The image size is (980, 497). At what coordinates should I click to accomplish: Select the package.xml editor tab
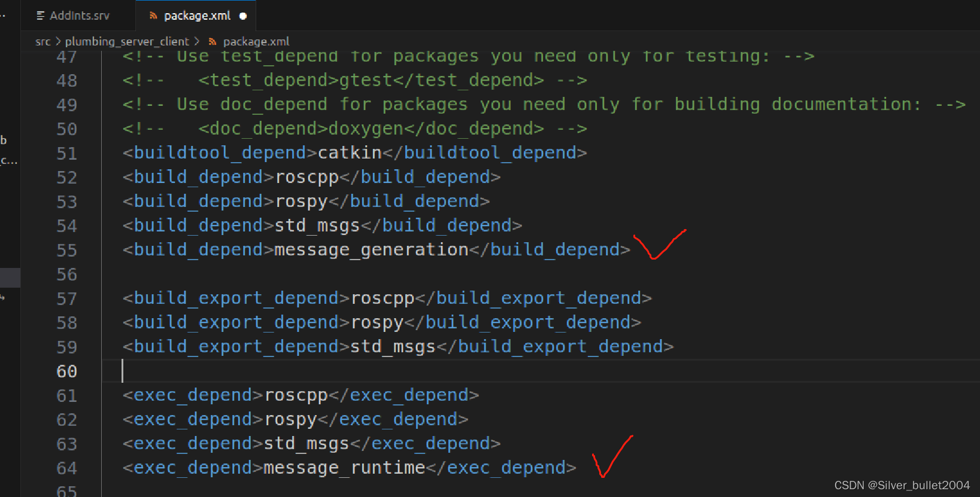coord(197,16)
